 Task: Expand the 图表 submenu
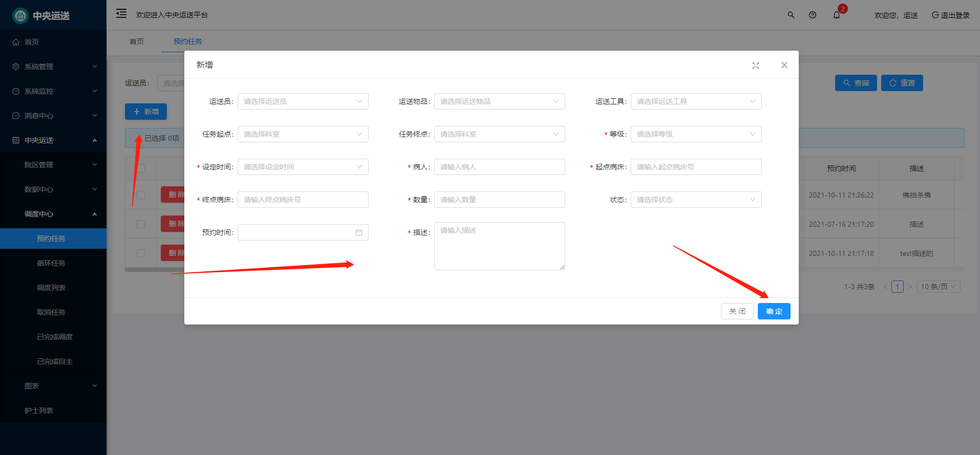coord(53,386)
